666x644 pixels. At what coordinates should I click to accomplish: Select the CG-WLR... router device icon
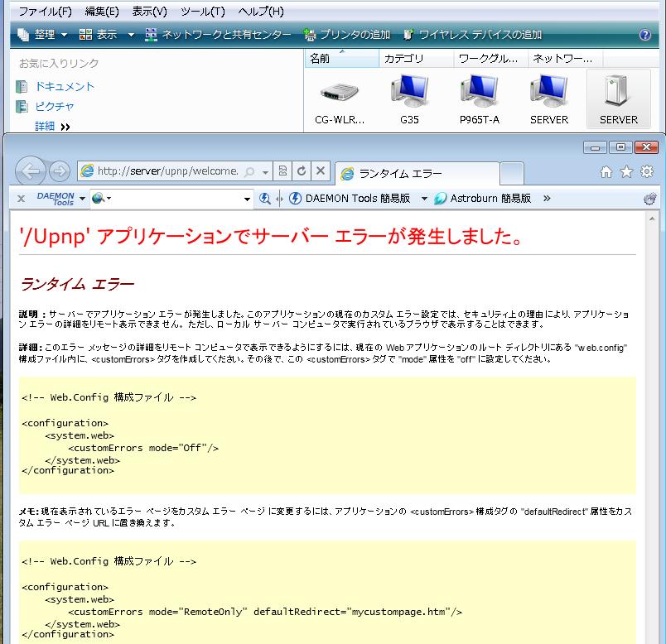coord(340,100)
